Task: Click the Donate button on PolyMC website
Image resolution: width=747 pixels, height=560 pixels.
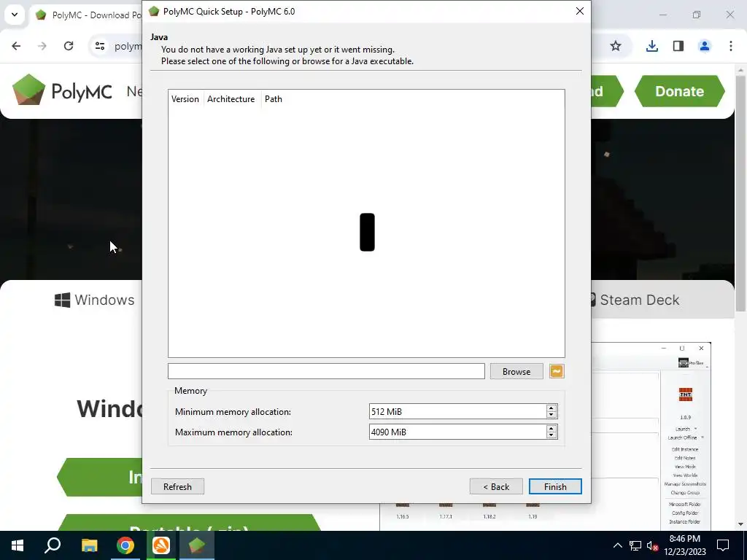Action: [679, 91]
